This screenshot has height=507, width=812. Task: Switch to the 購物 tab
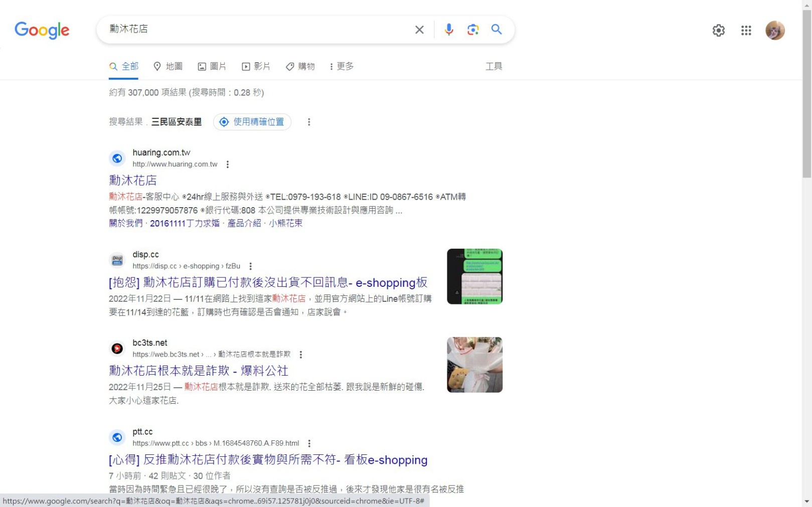click(300, 66)
